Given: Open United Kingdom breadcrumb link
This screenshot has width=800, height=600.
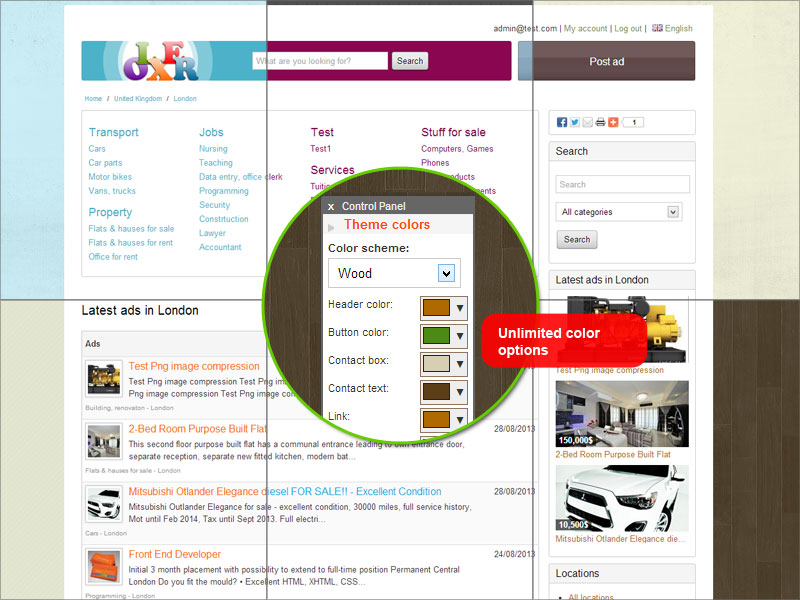Looking at the screenshot, I should pos(138,98).
